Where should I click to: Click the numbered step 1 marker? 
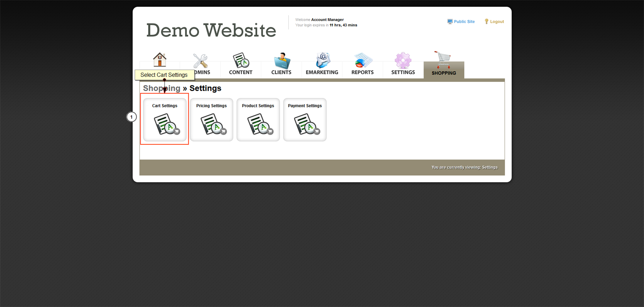(131, 117)
